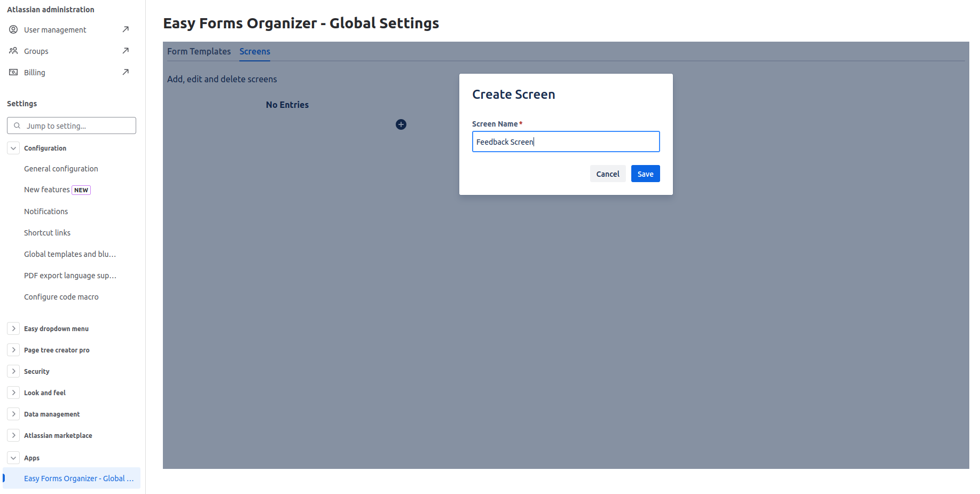Open Groups external link arrow
Viewport: 980px width, 494px height.
pos(126,51)
